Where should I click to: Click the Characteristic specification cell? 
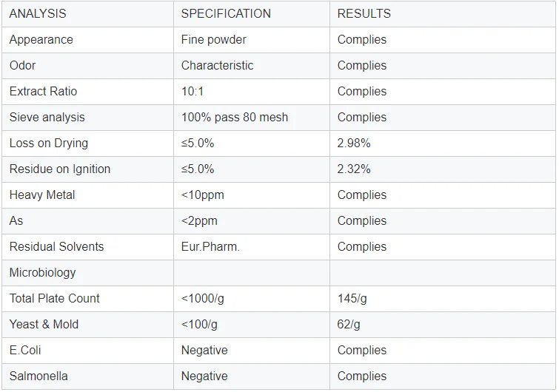pos(217,66)
